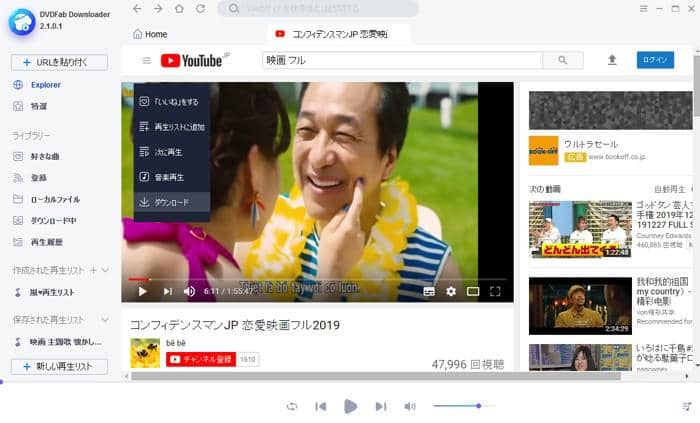
Task: Open the play queue icon at bottom right
Action: click(687, 406)
